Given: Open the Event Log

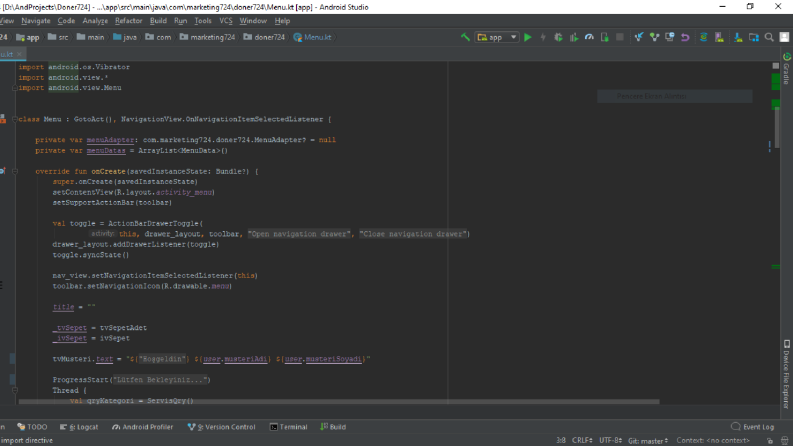Looking at the screenshot, I should click(x=753, y=427).
